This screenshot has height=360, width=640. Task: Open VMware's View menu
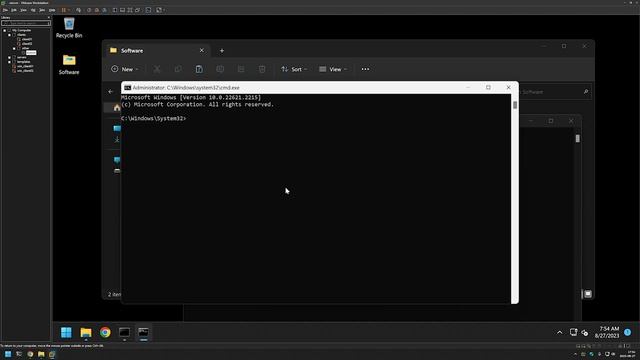(x=23, y=10)
